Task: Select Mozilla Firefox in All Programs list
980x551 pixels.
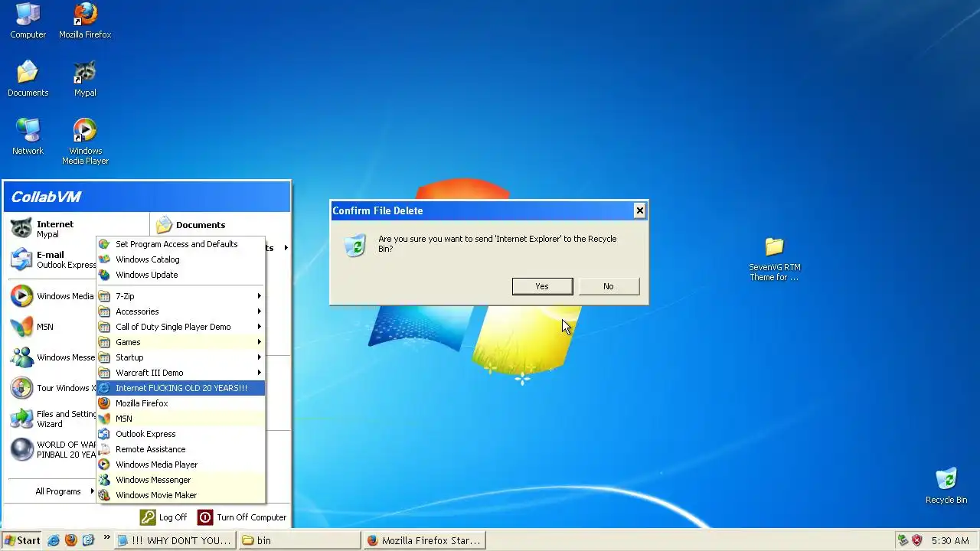Action: tap(181, 403)
